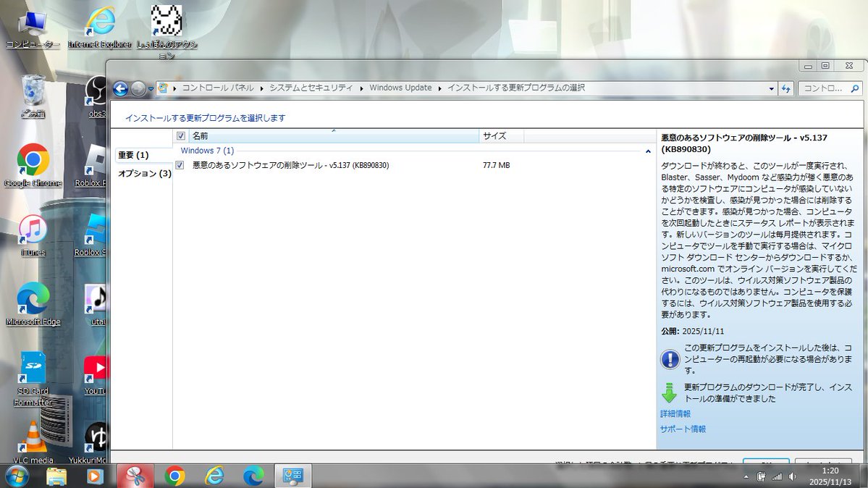Collapse the Windows 7 (1) update group
Image resolution: width=868 pixels, height=488 pixels.
point(649,151)
